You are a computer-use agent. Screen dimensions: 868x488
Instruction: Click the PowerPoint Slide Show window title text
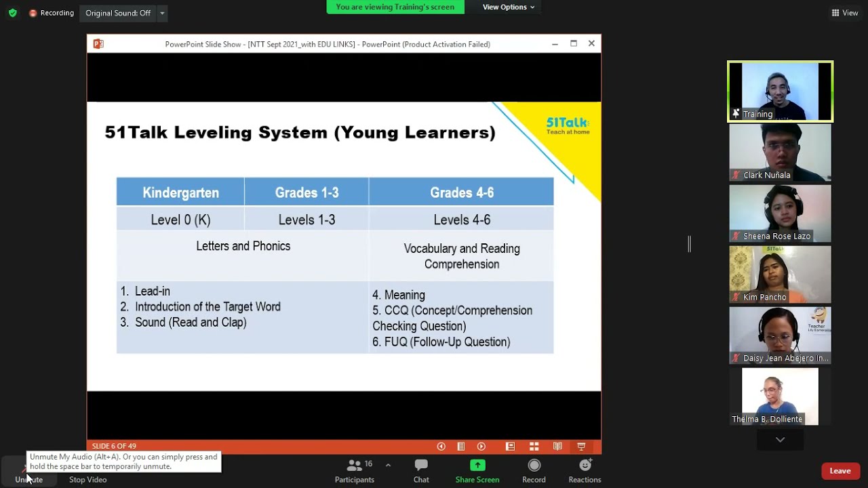click(328, 44)
